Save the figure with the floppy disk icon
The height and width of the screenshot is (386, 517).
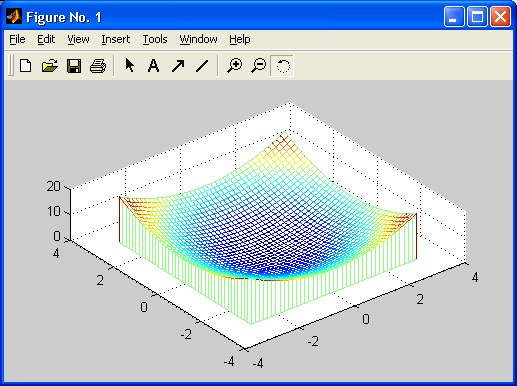pyautogui.click(x=74, y=66)
